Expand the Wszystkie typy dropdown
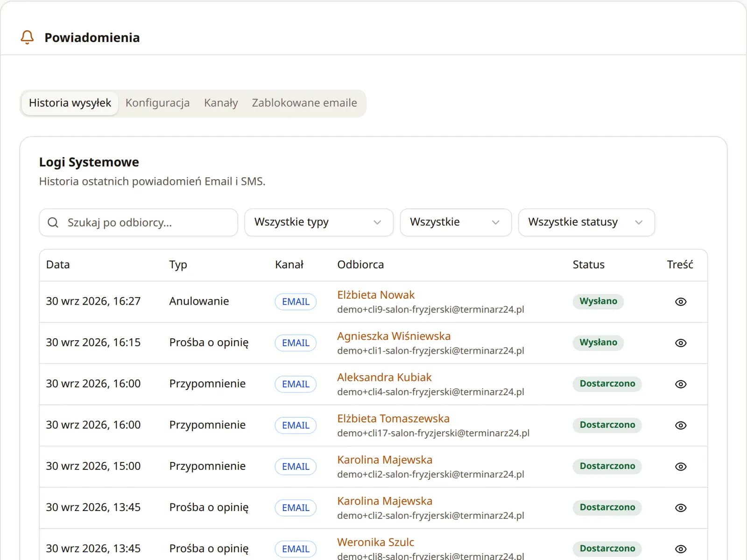The width and height of the screenshot is (747, 560). pos(319,222)
